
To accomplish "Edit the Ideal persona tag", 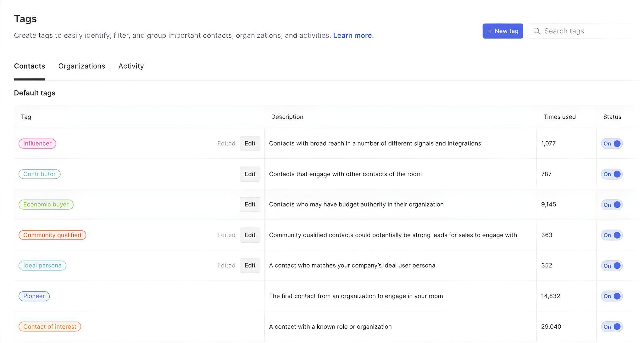I will pos(250,266).
